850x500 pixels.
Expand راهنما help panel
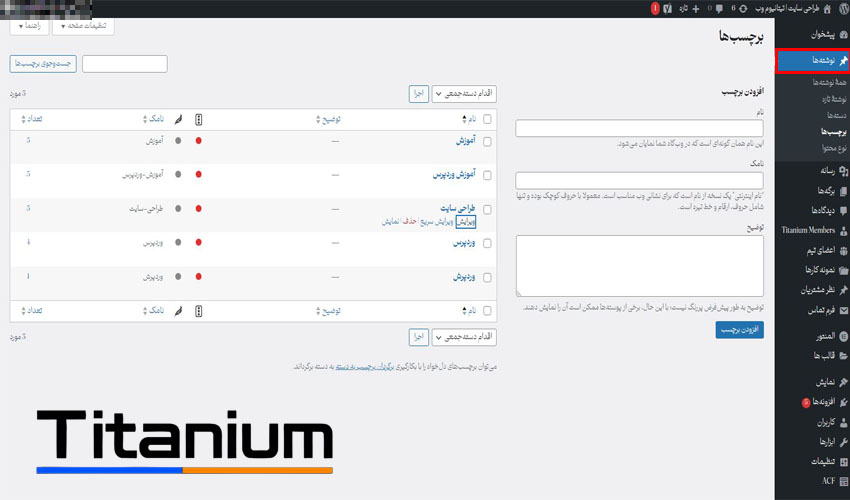coord(29,26)
